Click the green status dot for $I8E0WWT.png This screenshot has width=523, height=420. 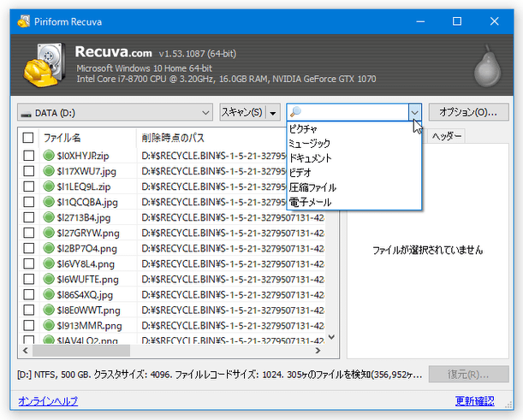[x=49, y=310]
